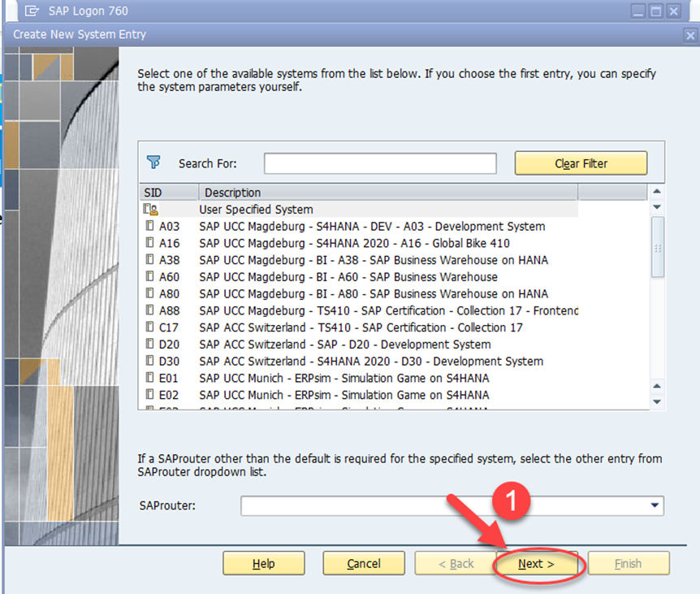Screen dimensions: 700x594
Task: Click the Search For input field
Action: click(x=380, y=163)
